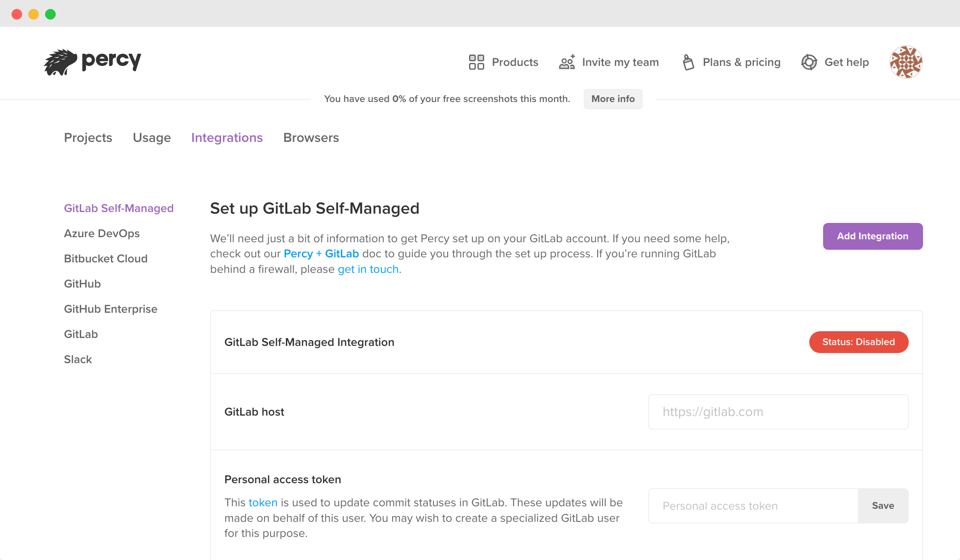Viewport: 960px width, 560px height.
Task: Click the Plans & pricing tag icon
Action: coord(688,62)
